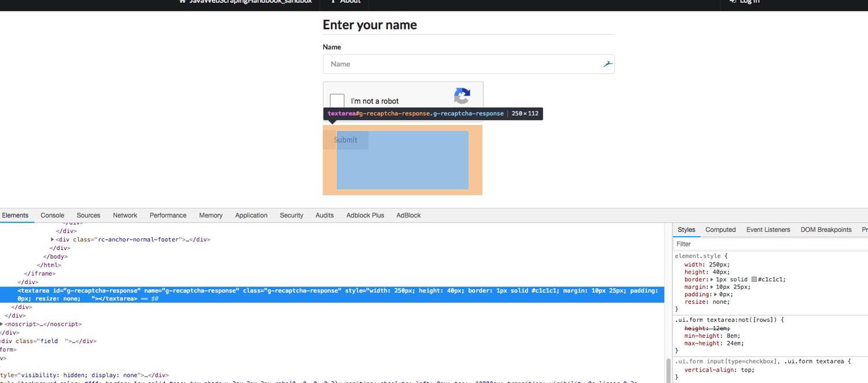
Task: Open the Sources tab
Action: click(x=89, y=215)
